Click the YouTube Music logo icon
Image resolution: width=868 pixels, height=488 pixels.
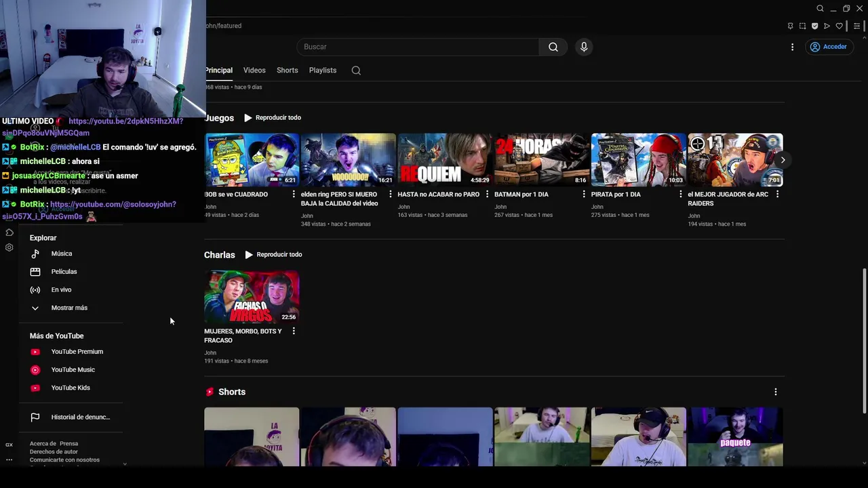[x=35, y=370]
